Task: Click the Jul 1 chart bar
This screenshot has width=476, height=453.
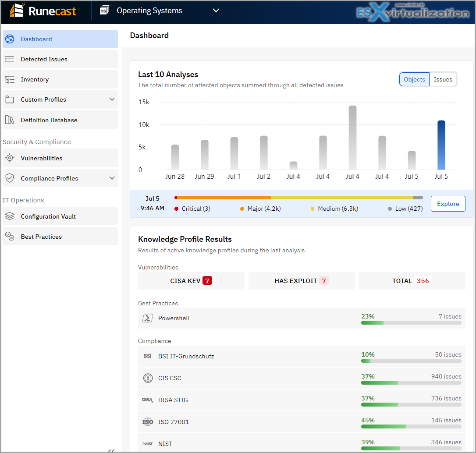Action: tap(234, 153)
